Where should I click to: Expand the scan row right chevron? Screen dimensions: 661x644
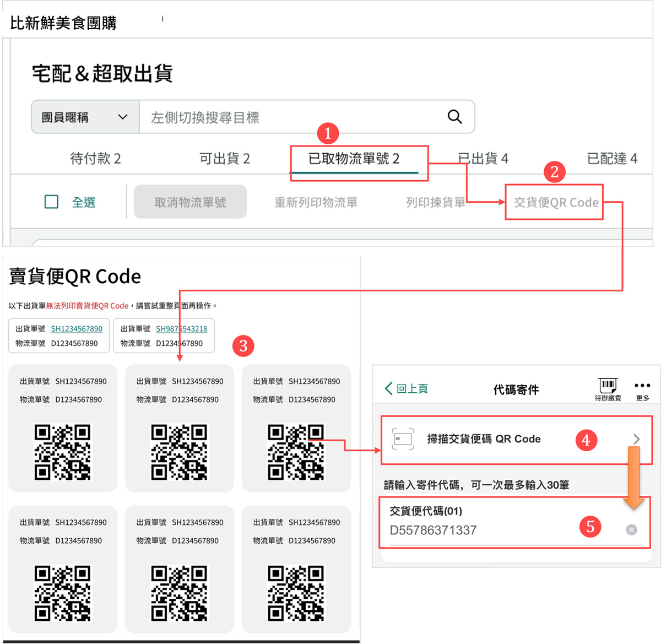point(637,439)
